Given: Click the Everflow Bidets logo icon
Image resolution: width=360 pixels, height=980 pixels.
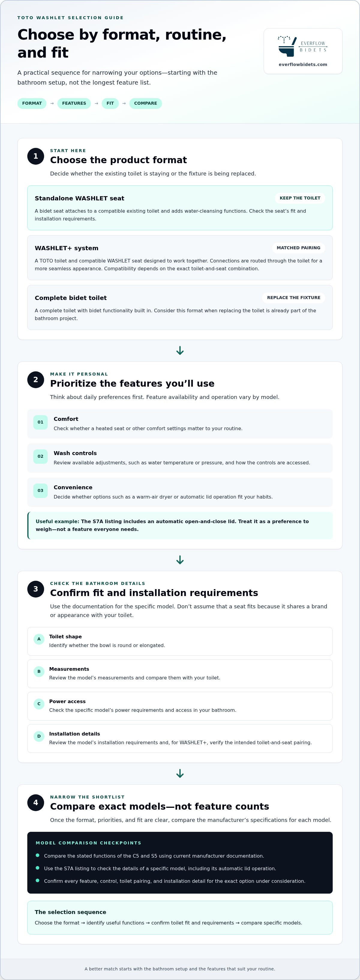Looking at the screenshot, I should (x=303, y=46).
